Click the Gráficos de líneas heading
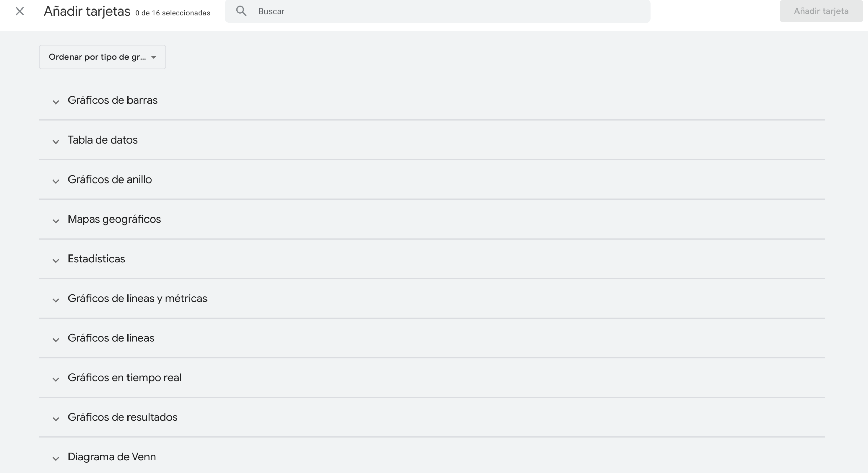 (111, 338)
